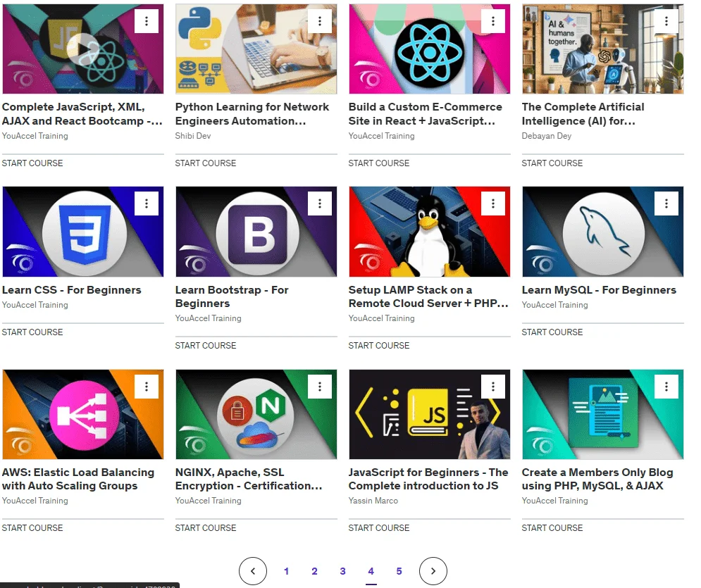Open title Learn CSS - For Beginners
This screenshot has width=701, height=588.
[72, 290]
